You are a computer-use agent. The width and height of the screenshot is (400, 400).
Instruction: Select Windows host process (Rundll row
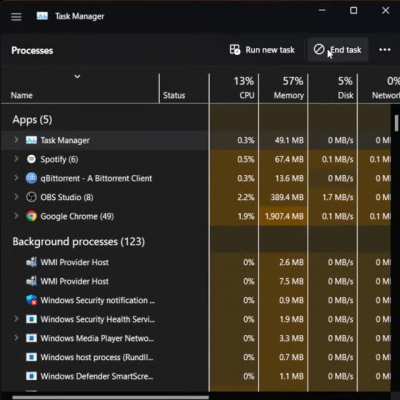coord(97,357)
